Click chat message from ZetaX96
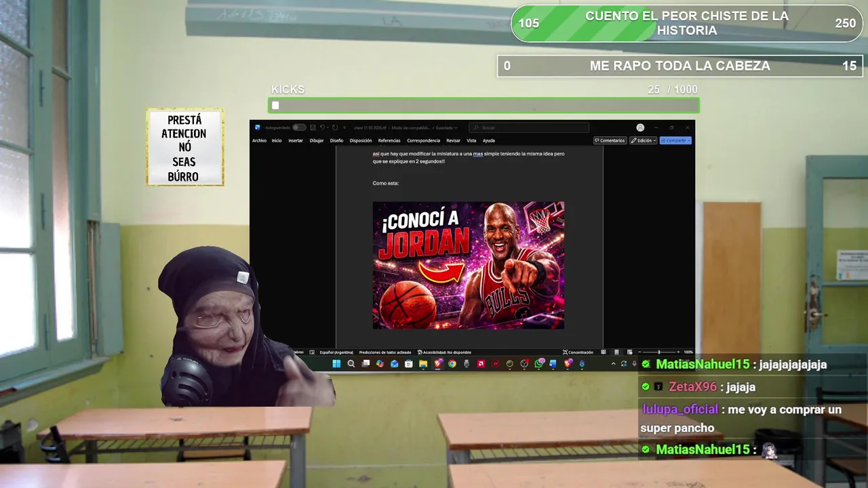The image size is (868, 488). tap(698, 386)
